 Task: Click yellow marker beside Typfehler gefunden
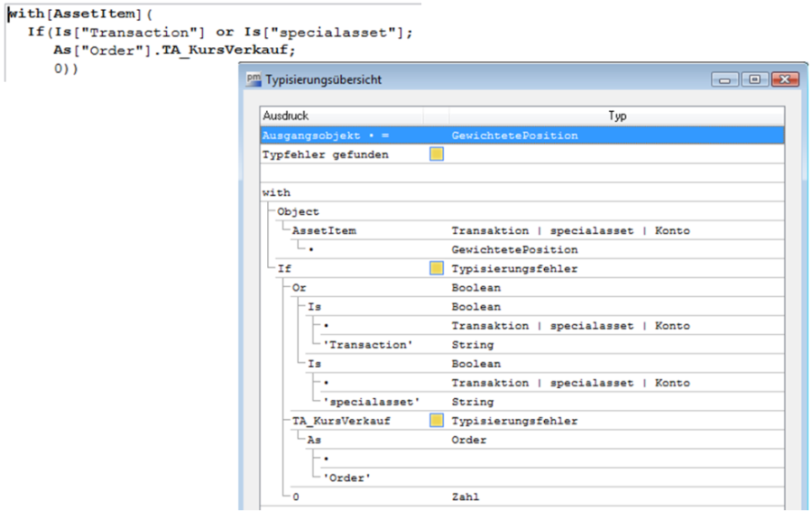(x=437, y=154)
